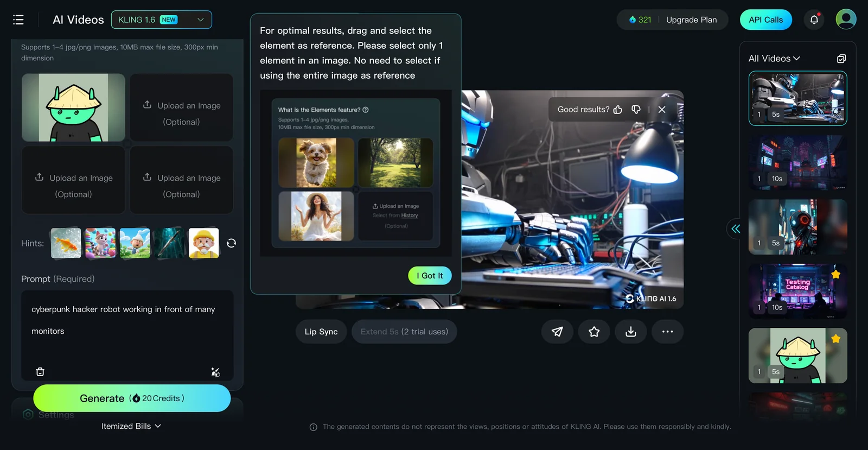Open the red-eyed robot 5s video thumbnail
Viewport: 868px width, 450px height.
[797, 227]
